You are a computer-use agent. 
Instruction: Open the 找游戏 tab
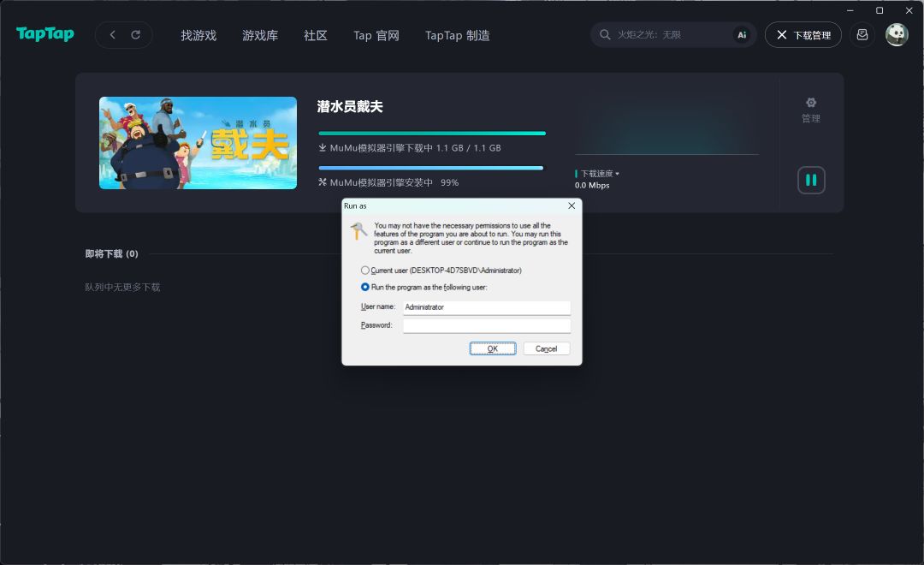click(198, 35)
